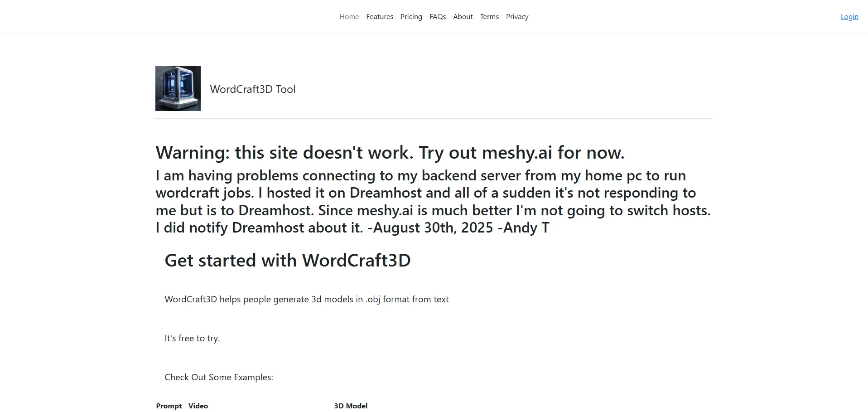The image size is (868, 412).
Task: Click the text describing .obj model generation
Action: (x=306, y=300)
